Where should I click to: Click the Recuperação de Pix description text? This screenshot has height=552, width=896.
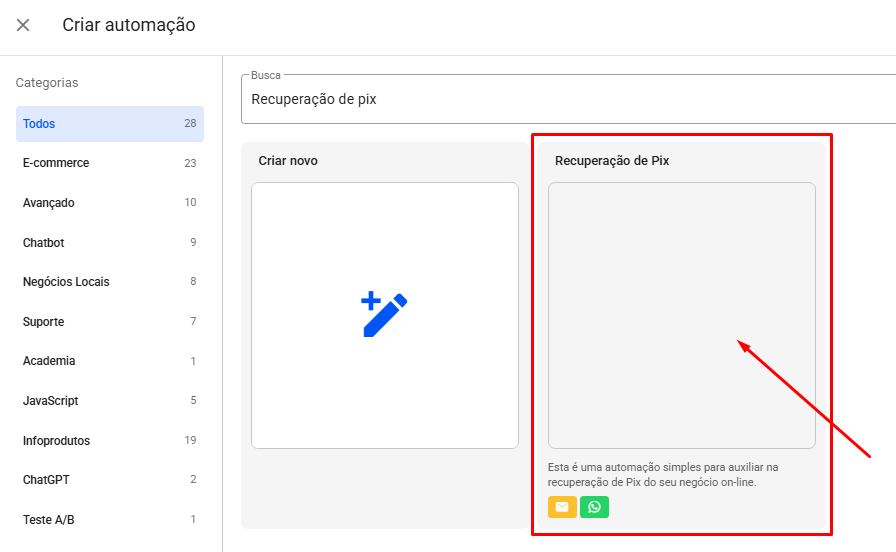pos(662,474)
